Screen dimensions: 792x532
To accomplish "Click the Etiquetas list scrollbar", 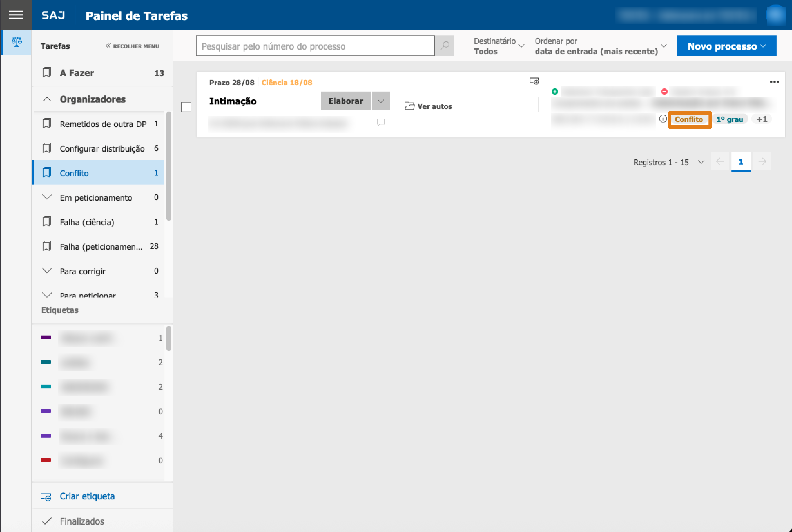I will (x=169, y=338).
